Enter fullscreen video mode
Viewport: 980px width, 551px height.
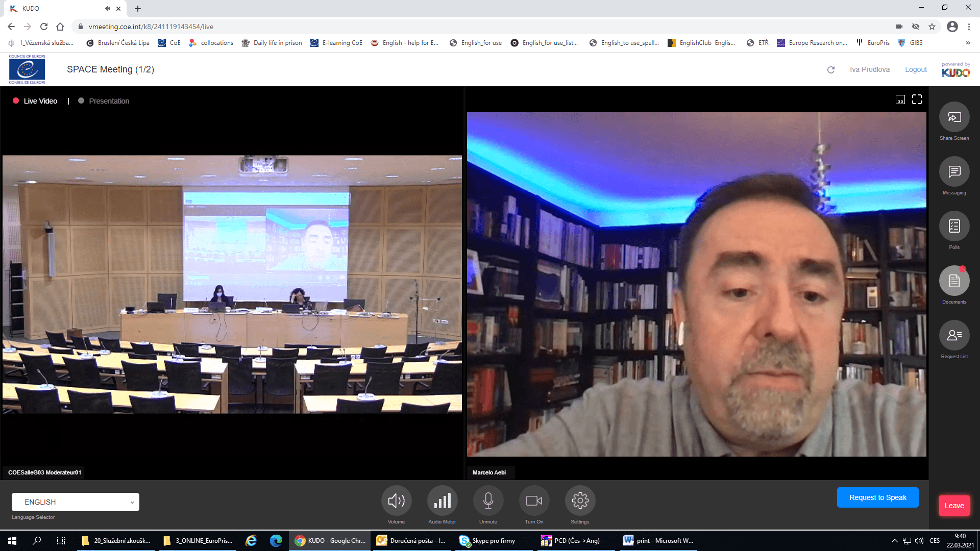coord(917,99)
